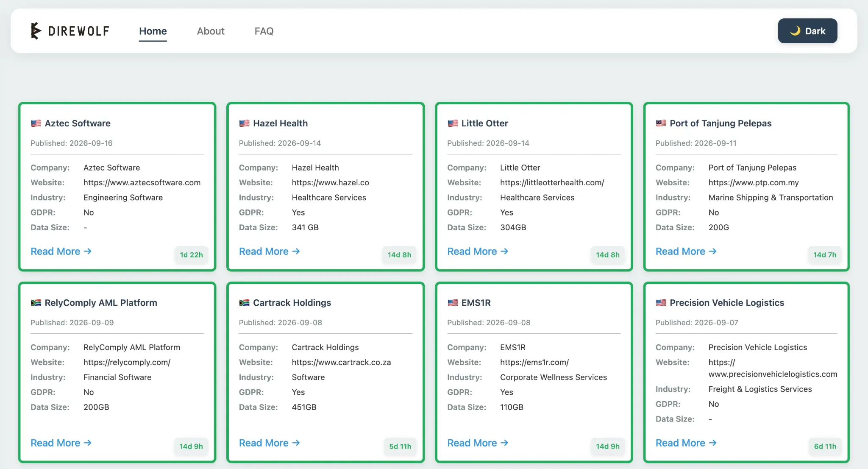Click flag icon beside Precision Vehicle Logistics

tap(661, 303)
